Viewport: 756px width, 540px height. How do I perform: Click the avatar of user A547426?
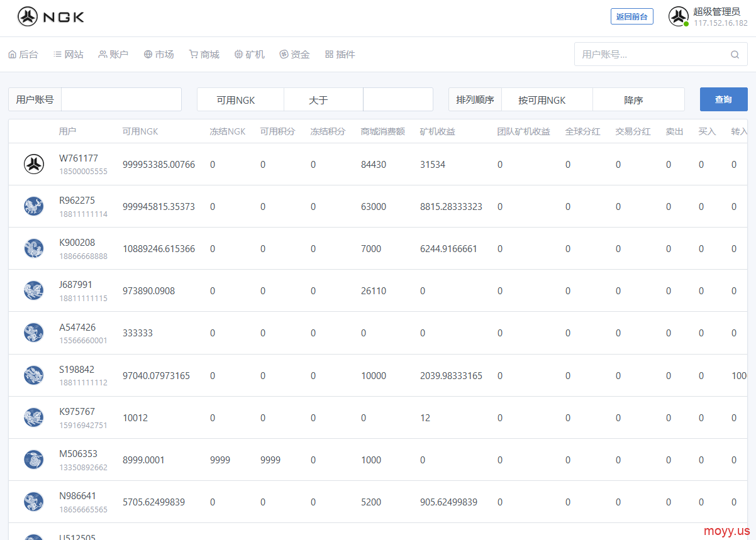tap(34, 333)
